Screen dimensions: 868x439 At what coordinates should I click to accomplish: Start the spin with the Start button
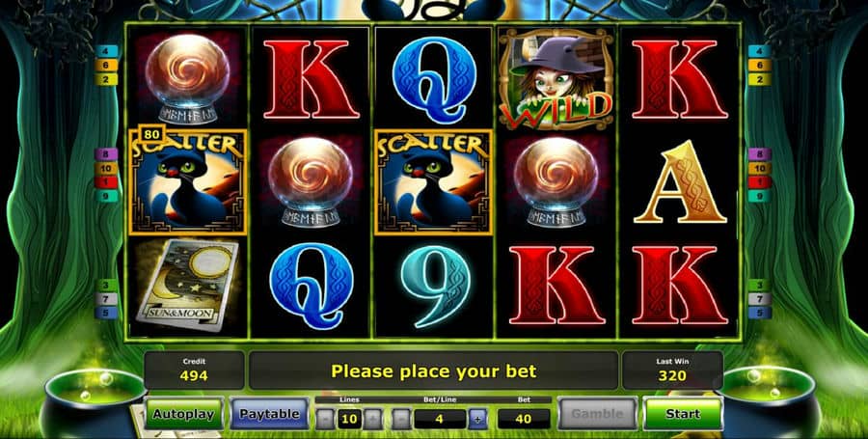683,414
